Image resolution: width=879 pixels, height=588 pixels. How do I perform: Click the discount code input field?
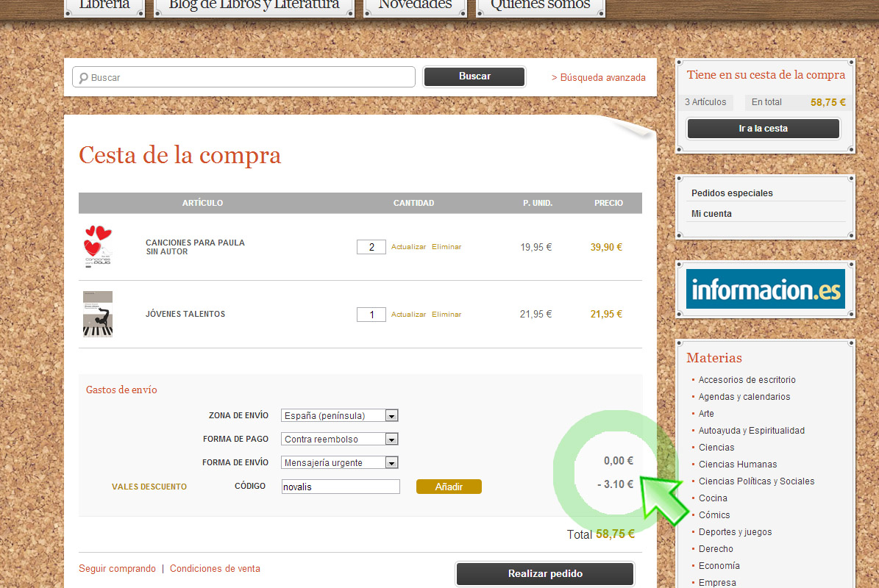(341, 487)
